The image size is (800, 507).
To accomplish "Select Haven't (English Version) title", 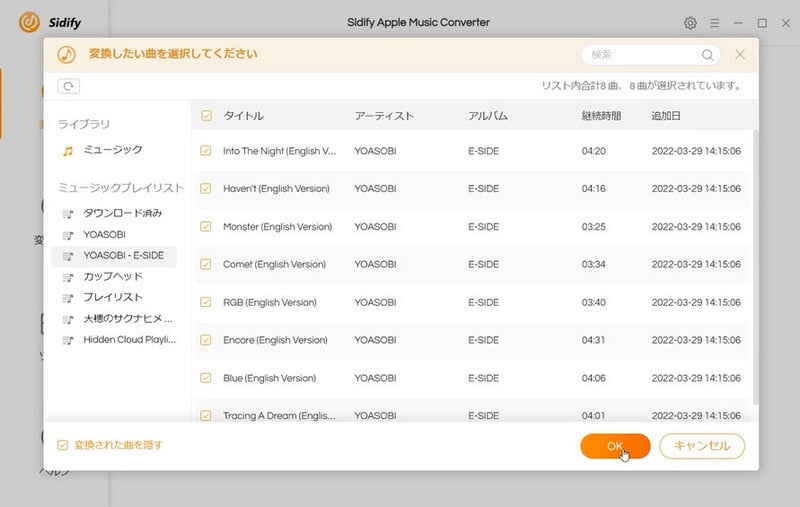I will tap(276, 189).
